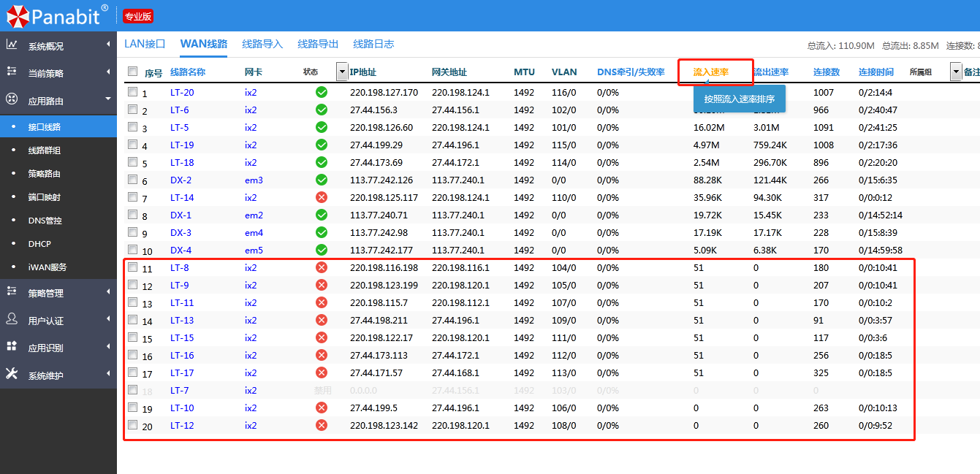Sort by the 连接数 column header
980x474 pixels.
pyautogui.click(x=827, y=72)
